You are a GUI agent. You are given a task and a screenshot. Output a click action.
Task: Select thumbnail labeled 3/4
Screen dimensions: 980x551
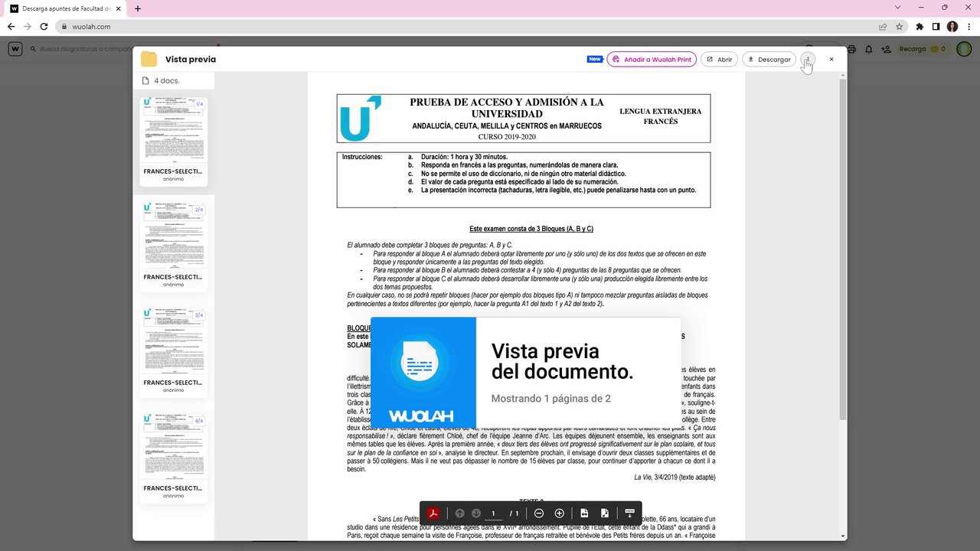pos(173,351)
